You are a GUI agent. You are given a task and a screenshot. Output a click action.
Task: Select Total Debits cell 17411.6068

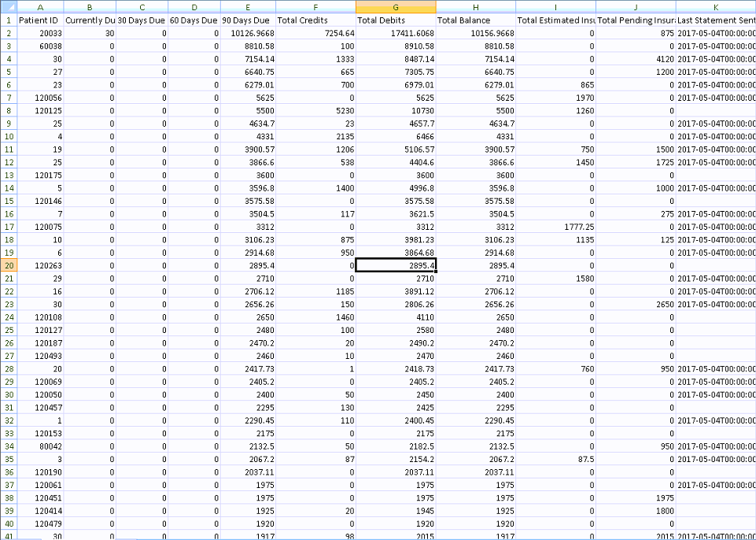pos(396,33)
